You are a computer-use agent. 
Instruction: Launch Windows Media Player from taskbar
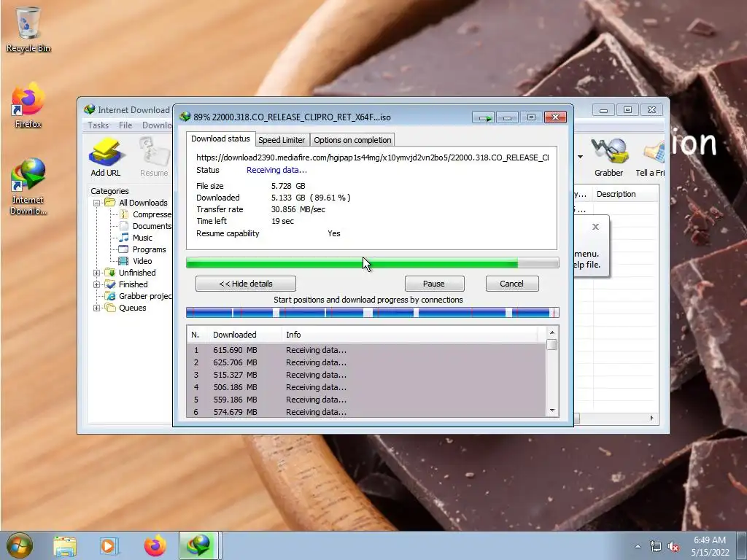pos(108,545)
